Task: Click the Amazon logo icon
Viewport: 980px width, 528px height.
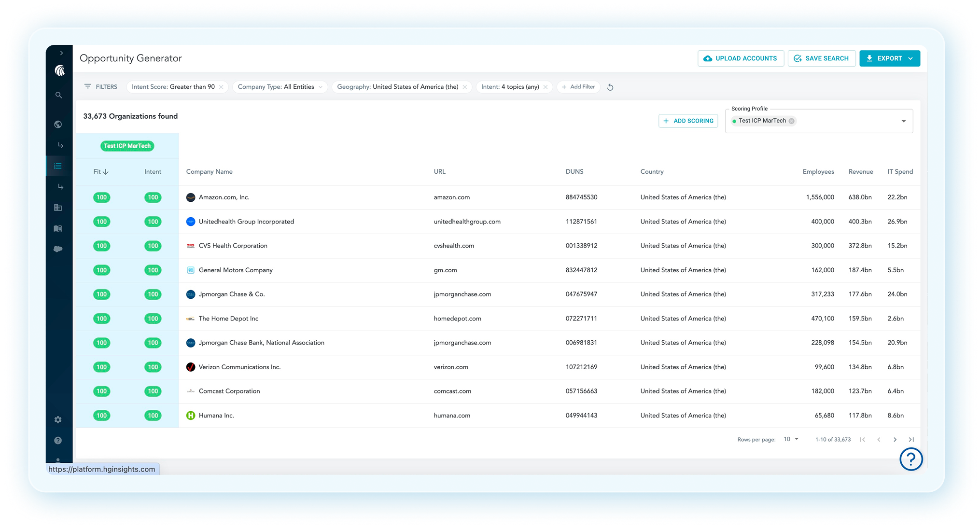Action: (191, 197)
